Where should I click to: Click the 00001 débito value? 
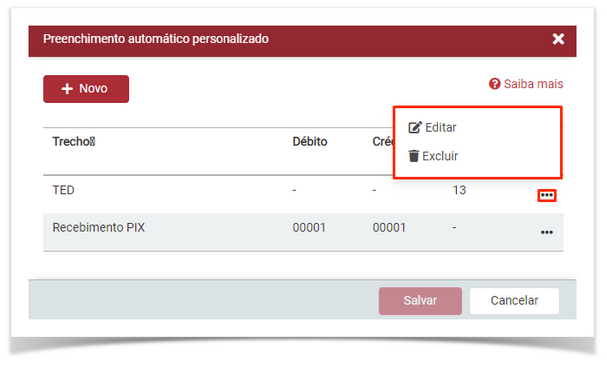click(x=309, y=227)
